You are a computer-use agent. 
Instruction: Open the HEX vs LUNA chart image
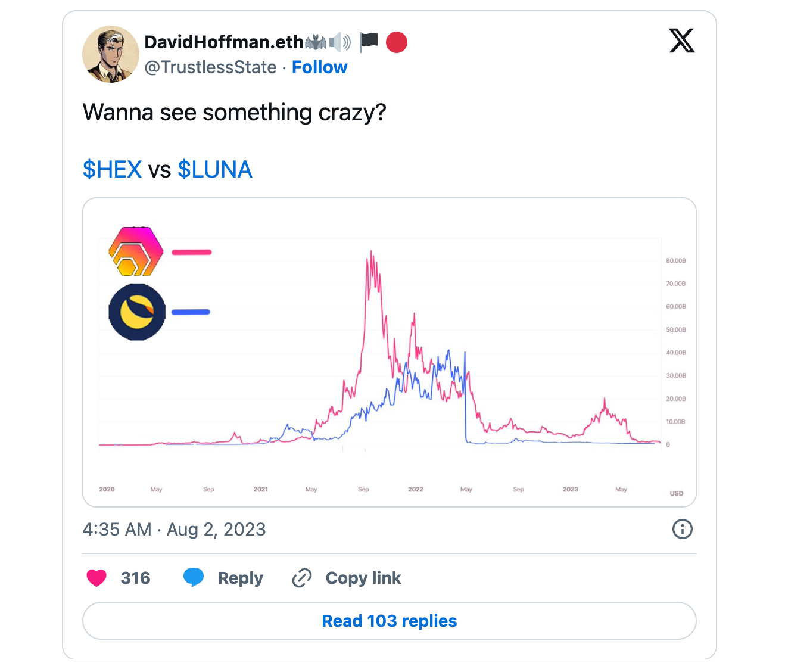tap(390, 352)
